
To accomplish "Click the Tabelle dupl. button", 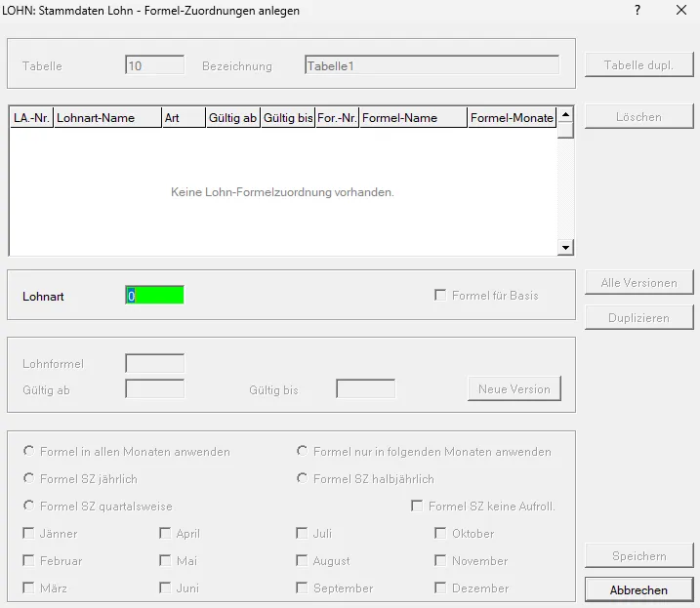I will tap(638, 65).
